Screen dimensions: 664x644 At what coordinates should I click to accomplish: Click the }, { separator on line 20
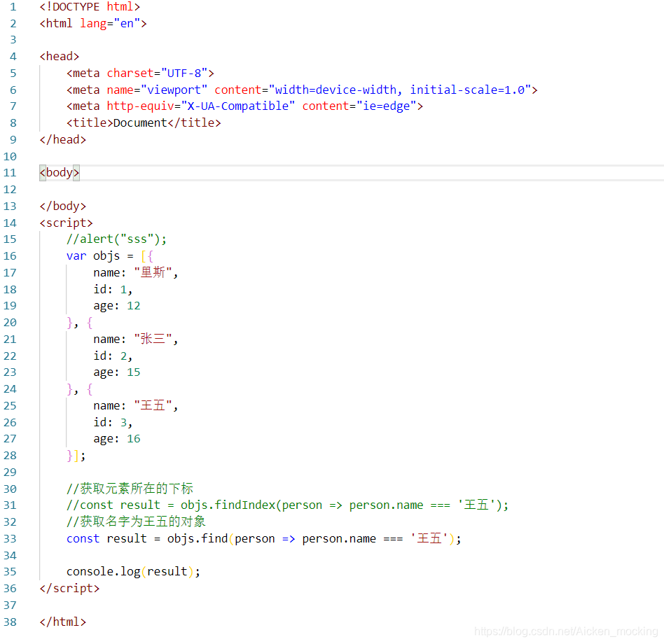(x=80, y=323)
